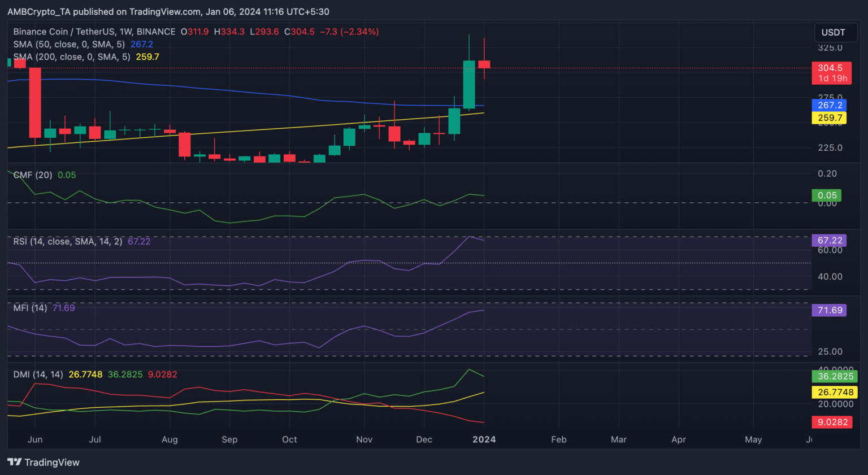Select the SMA 200 indicator legend
868x475 pixels.
(x=71, y=56)
